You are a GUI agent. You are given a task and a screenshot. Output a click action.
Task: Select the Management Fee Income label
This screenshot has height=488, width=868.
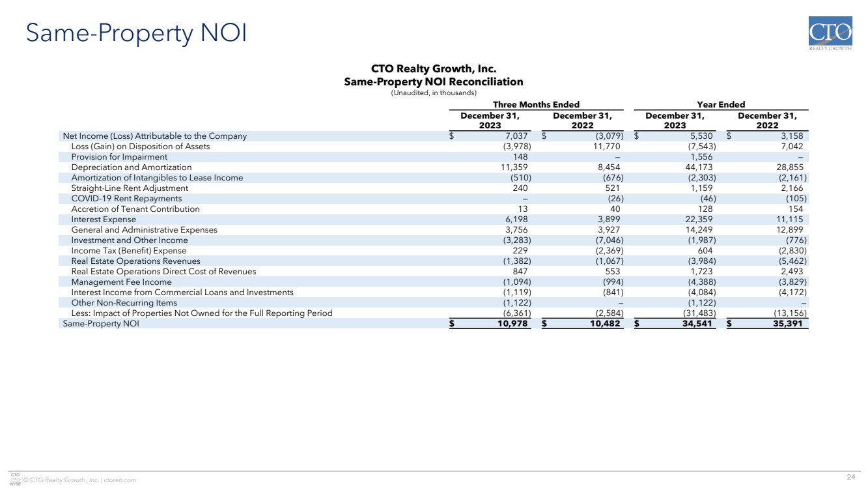122,282
